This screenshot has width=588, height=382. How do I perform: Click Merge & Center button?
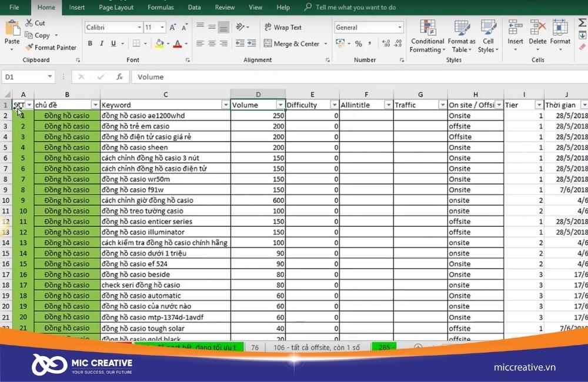coord(292,43)
